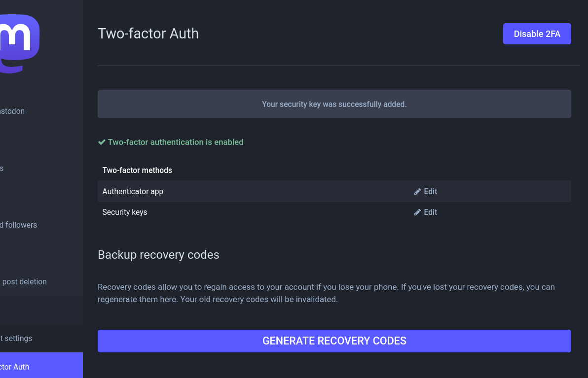Click the Mastodon logo in the sidebar
Viewport: 588px width, 378px height.
click(20, 43)
